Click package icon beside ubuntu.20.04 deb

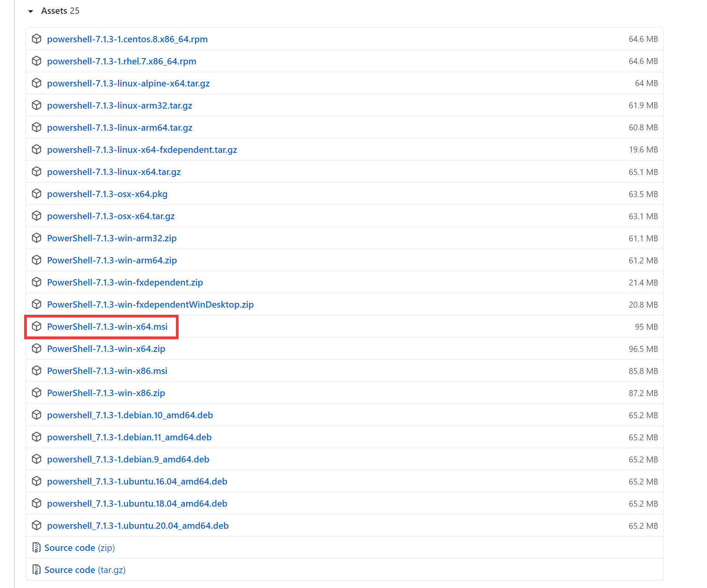coord(36,525)
